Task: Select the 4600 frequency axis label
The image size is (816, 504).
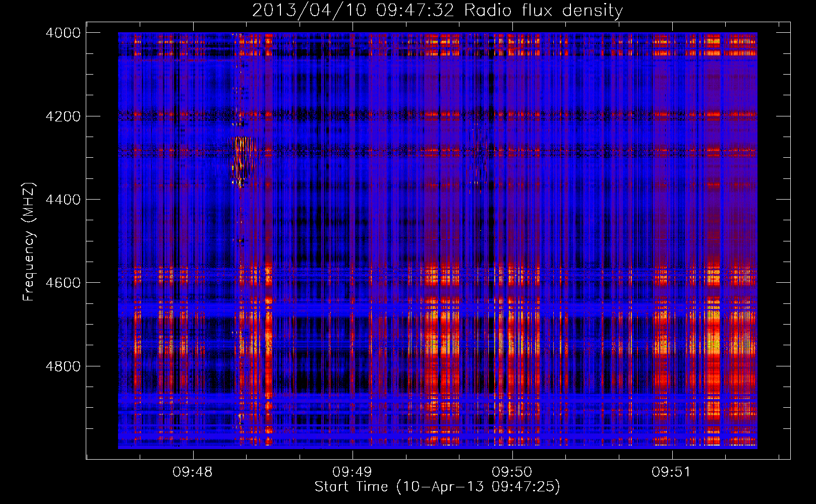Action: [63, 283]
